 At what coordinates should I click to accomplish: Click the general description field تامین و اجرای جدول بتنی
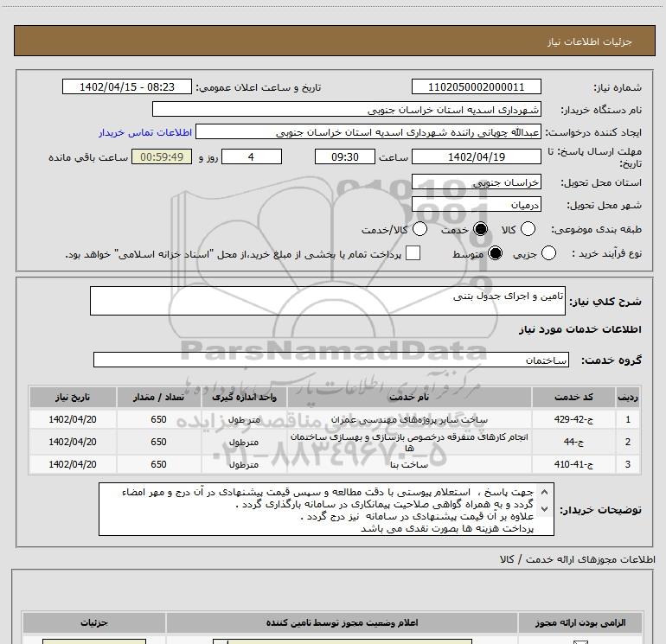tap(328, 301)
